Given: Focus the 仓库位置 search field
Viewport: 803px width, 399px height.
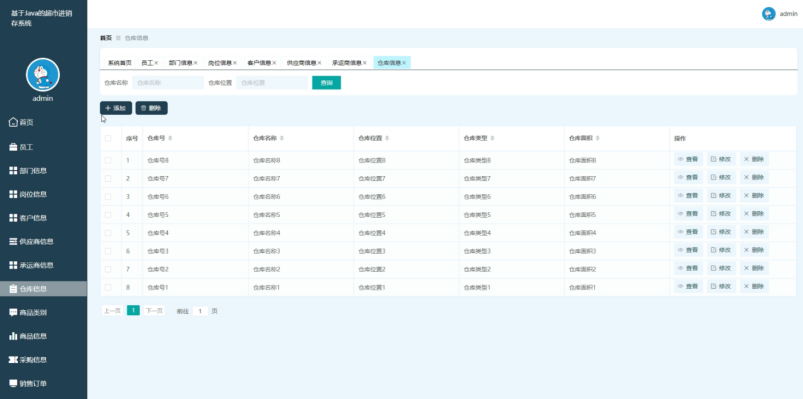Looking at the screenshot, I should pyautogui.click(x=272, y=82).
